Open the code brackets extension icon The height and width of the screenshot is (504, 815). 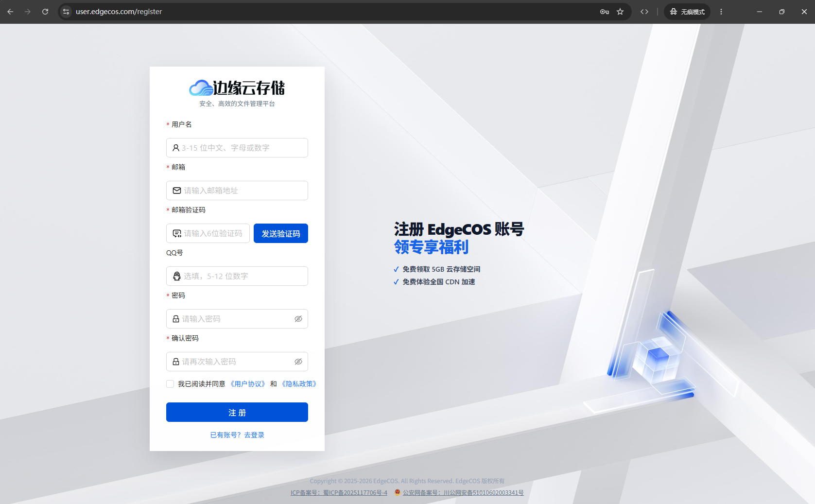click(x=644, y=12)
